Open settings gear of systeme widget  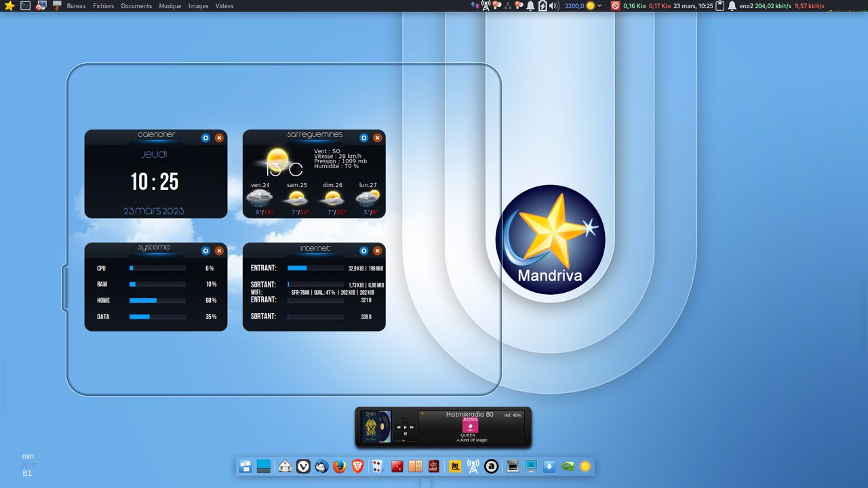[x=206, y=251]
